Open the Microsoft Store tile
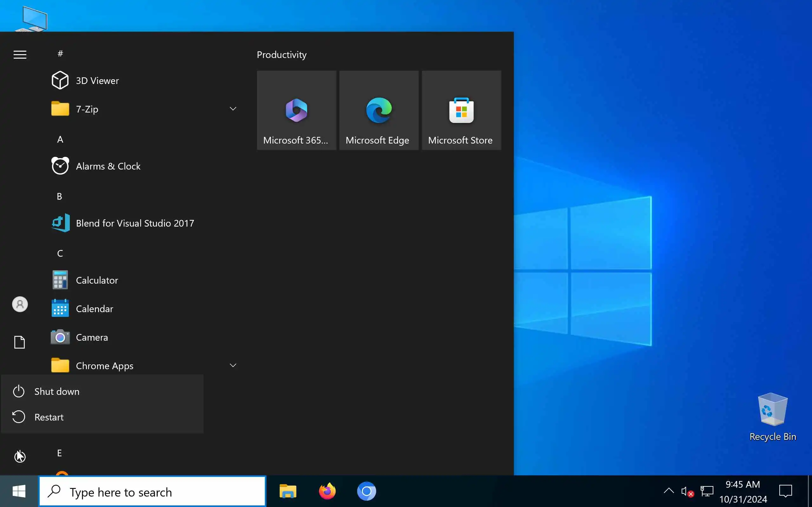This screenshot has width=812, height=507. [x=461, y=110]
